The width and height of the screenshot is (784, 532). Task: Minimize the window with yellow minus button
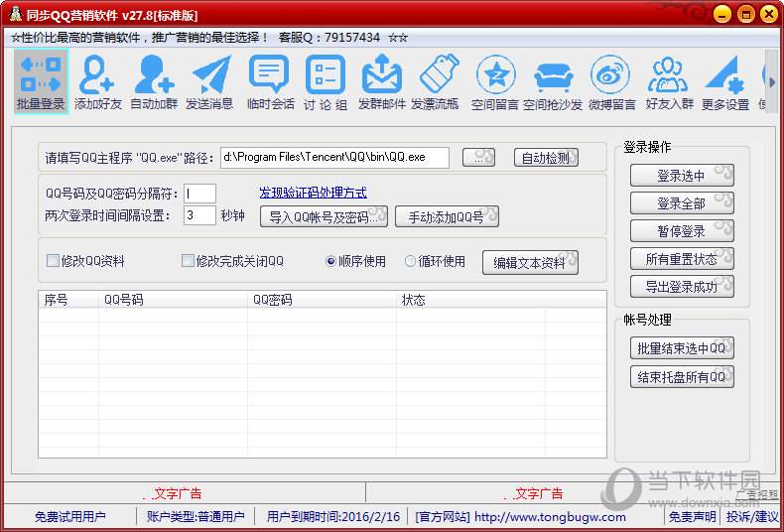click(x=722, y=14)
